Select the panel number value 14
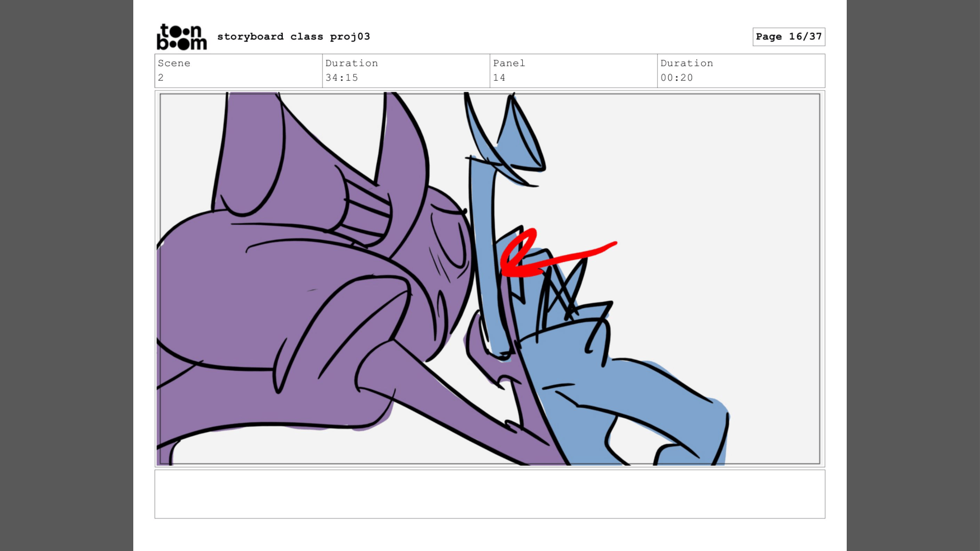The height and width of the screenshot is (551, 980). (x=499, y=78)
